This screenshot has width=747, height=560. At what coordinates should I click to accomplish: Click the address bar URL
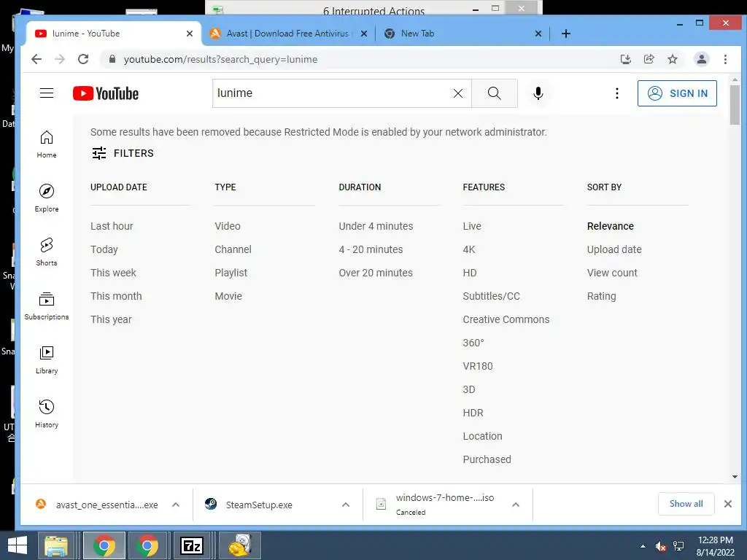click(220, 59)
